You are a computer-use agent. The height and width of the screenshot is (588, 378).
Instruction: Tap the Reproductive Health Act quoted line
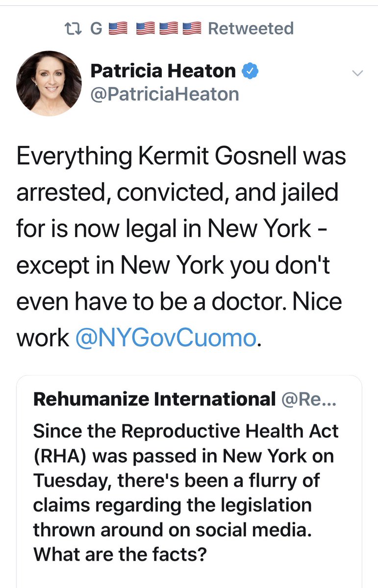pyautogui.click(x=186, y=431)
